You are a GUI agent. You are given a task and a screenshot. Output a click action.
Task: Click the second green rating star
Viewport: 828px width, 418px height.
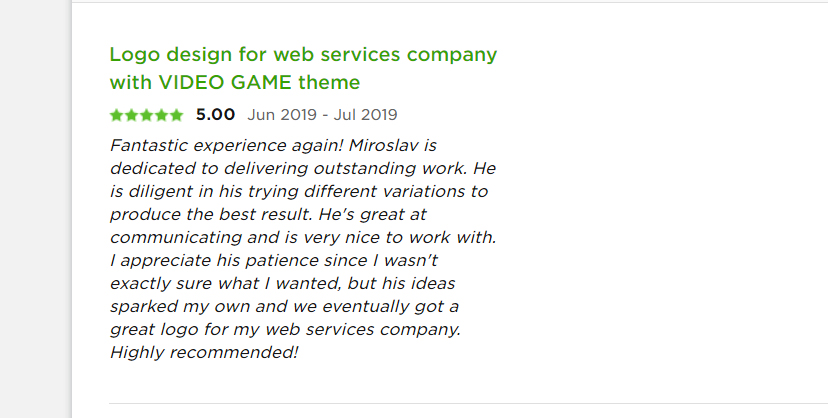pos(131,115)
